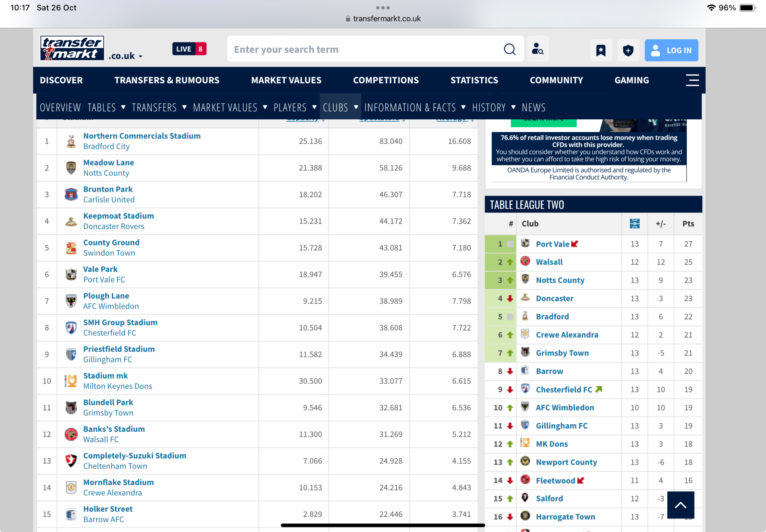
Task: Click the AFC Wimbledon crest in stadium row
Action: pyautogui.click(x=71, y=301)
